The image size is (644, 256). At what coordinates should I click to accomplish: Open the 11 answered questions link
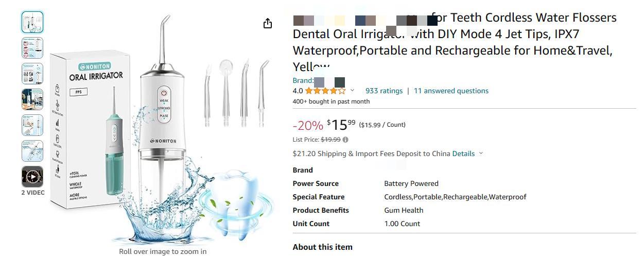pos(451,91)
